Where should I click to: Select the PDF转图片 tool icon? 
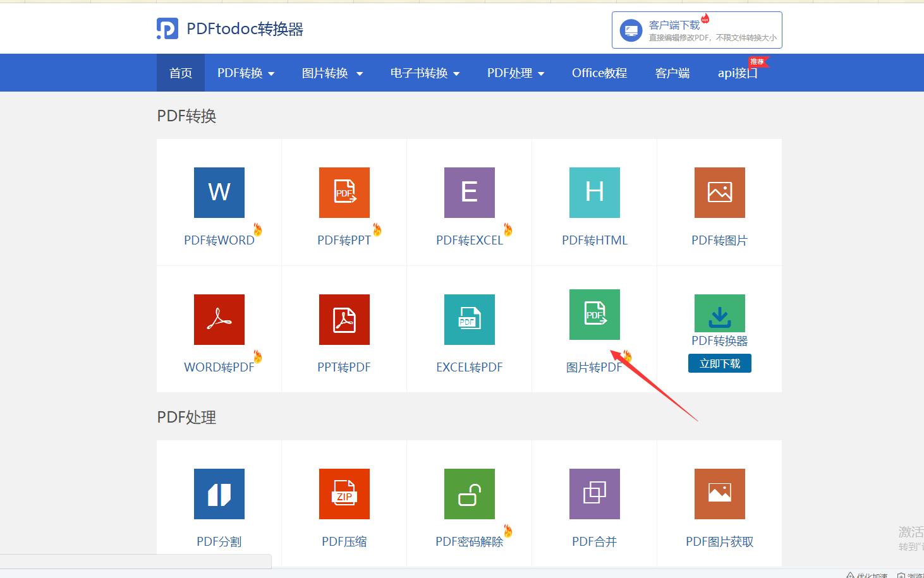pos(719,193)
